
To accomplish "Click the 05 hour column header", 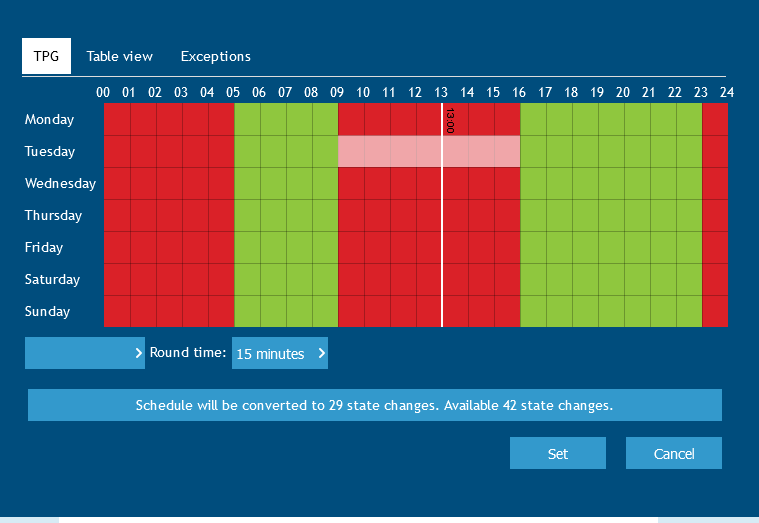I will 233,93.
